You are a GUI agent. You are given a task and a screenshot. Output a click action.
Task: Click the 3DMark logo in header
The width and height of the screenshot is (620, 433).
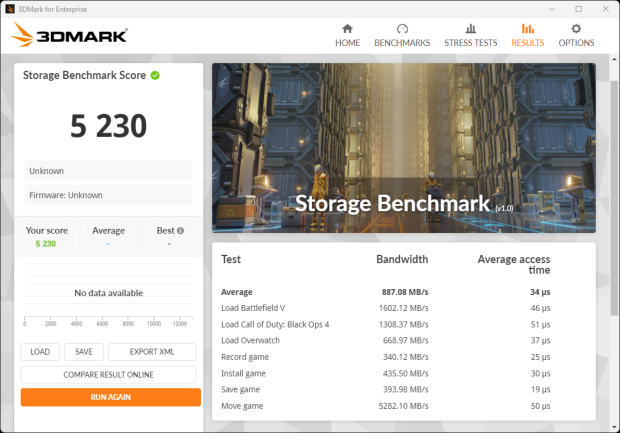pyautogui.click(x=69, y=36)
